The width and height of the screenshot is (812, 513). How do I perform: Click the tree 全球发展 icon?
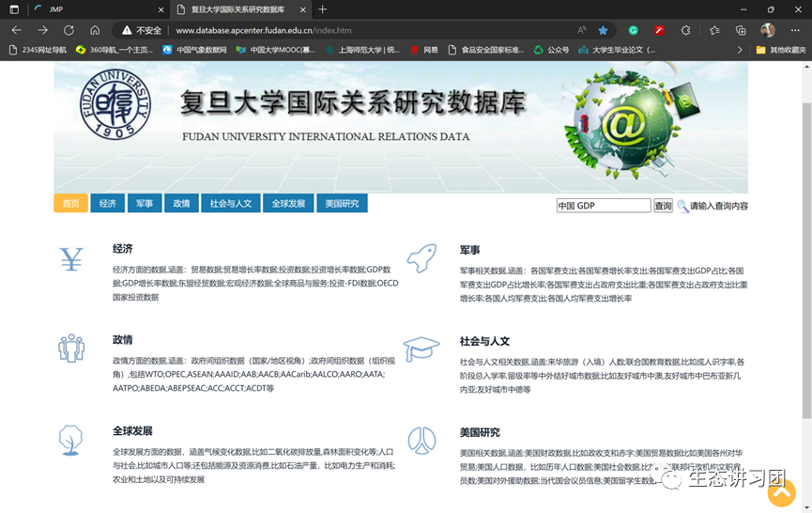(69, 440)
